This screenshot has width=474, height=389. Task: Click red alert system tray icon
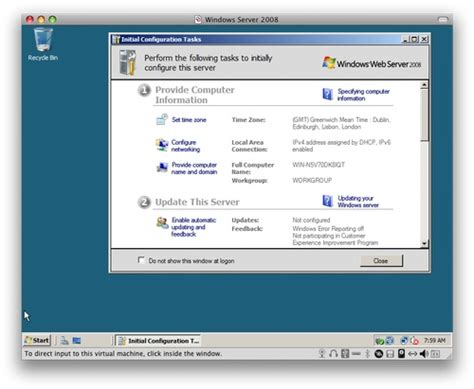pos(414,341)
